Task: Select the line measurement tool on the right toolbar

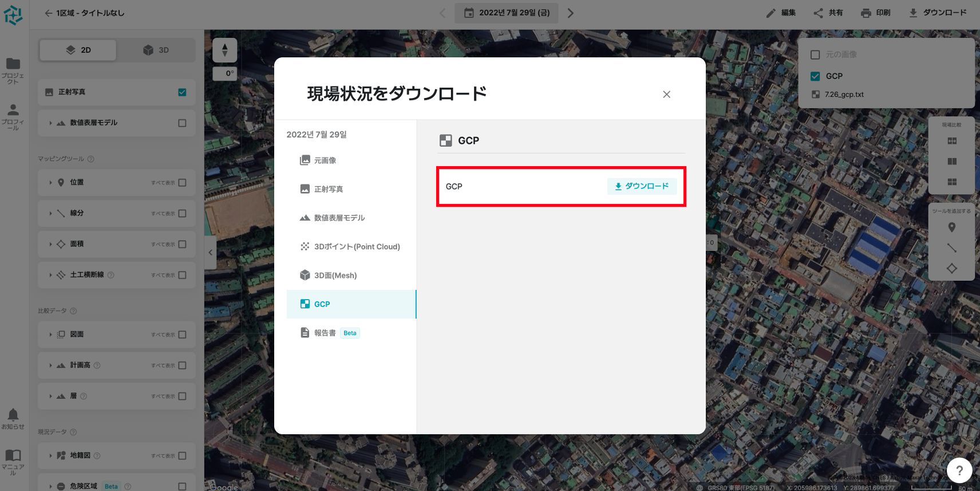Action: click(952, 248)
